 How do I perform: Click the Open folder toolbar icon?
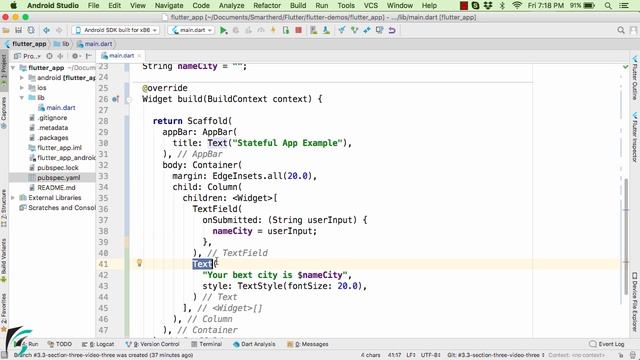pyautogui.click(x=6, y=30)
